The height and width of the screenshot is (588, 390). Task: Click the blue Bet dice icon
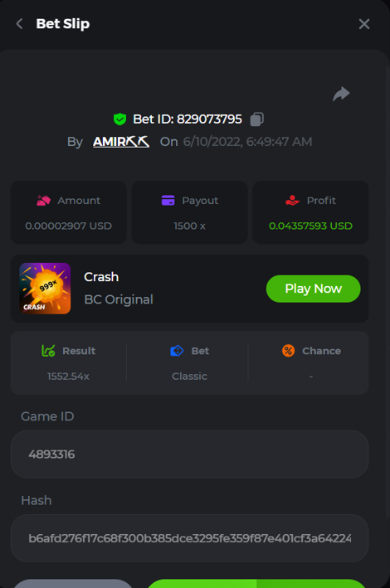(177, 351)
